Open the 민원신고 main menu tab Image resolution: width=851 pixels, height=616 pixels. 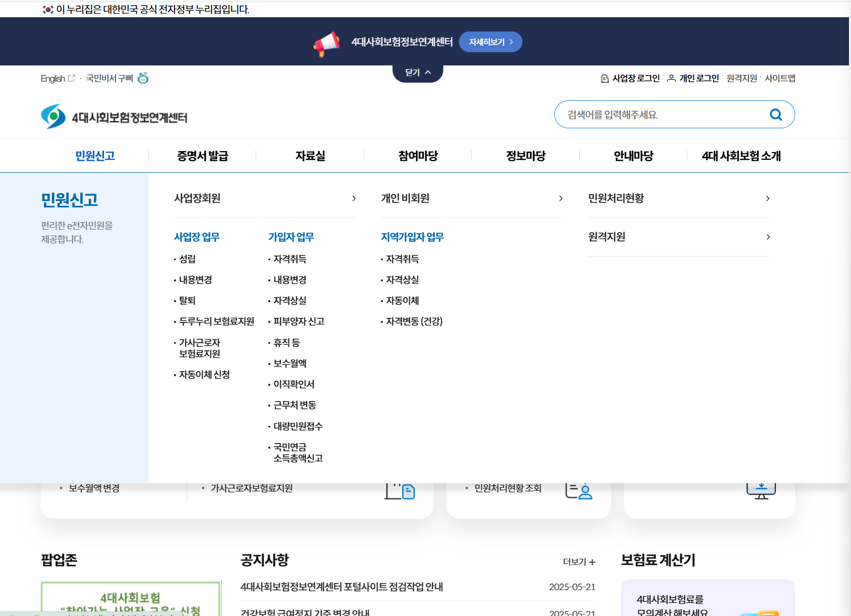tap(95, 156)
